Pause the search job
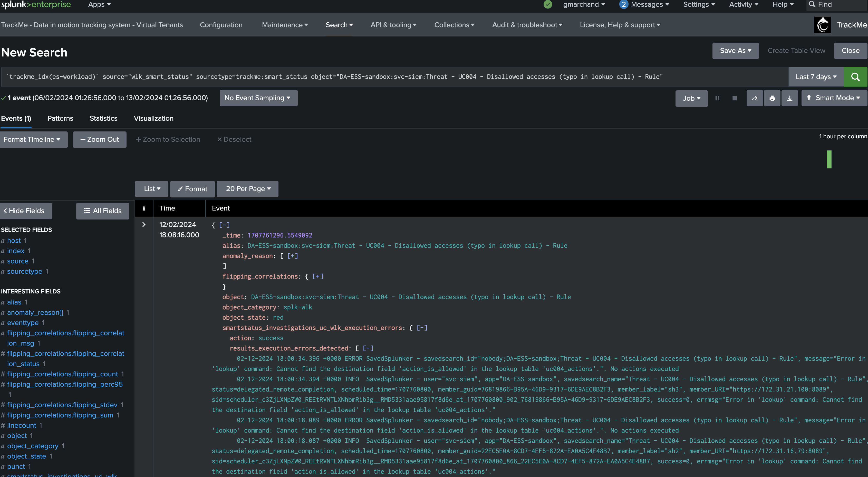Viewport: 868px width, 477px height. coord(717,98)
